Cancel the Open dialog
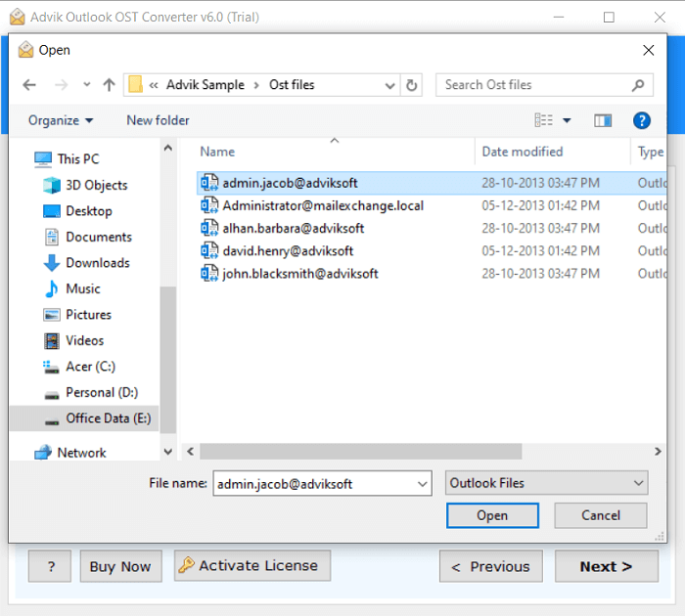Screen dimensions: 685x616 (x=601, y=515)
